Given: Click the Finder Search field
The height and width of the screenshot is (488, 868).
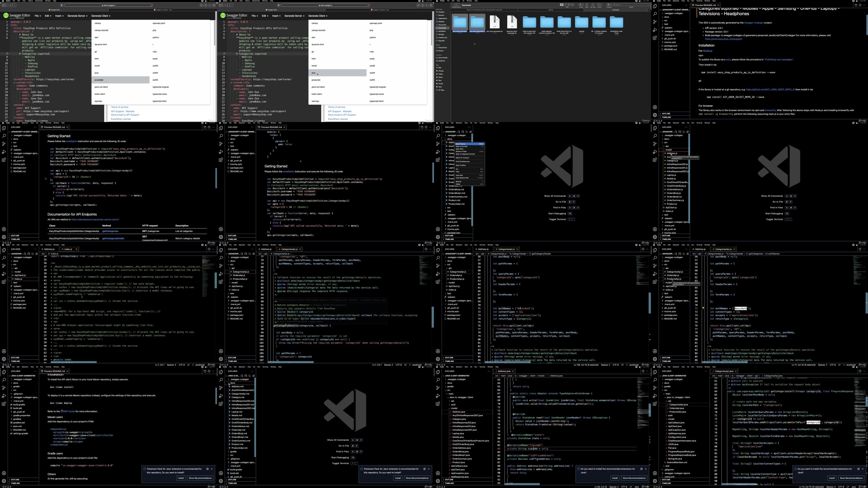Looking at the screenshot, I should (x=631, y=5).
